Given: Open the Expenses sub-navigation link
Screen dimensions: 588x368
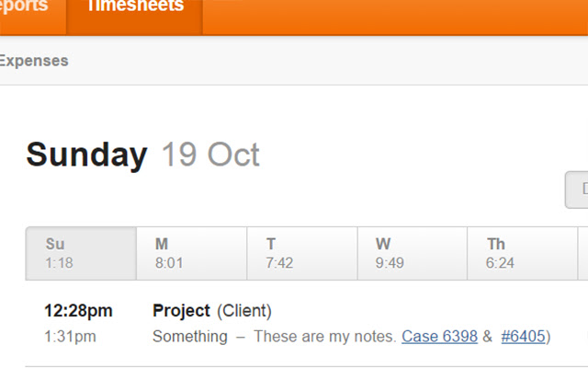Looking at the screenshot, I should coord(33,62).
